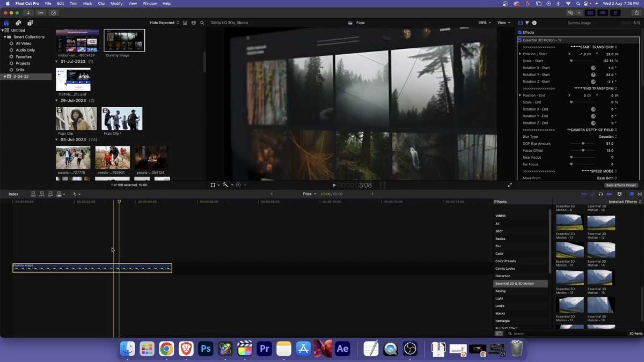Show background tasks checkmark circle icon
This screenshot has width=644, height=362.
(54, 13)
